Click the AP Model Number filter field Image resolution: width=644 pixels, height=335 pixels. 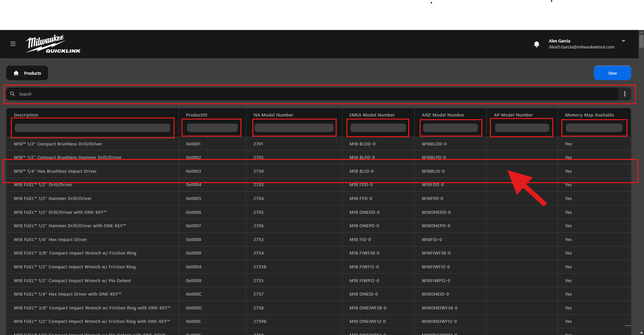click(x=522, y=128)
